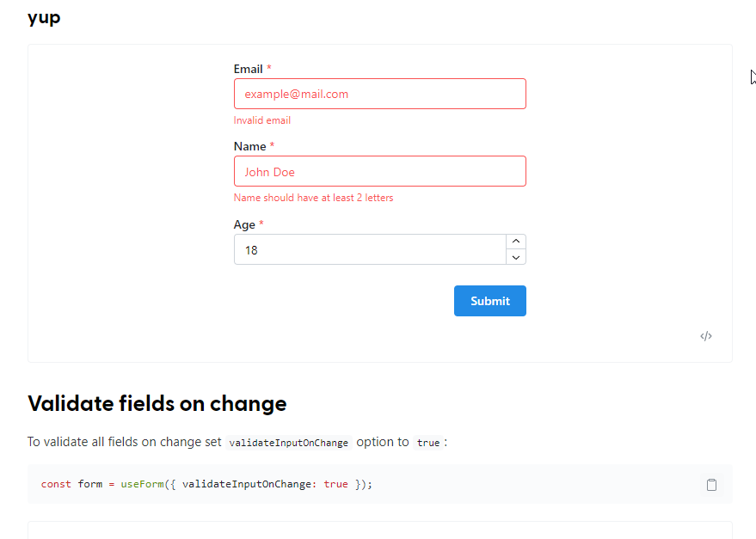Click inside the Name text field
The height and width of the screenshot is (539, 756).
[x=379, y=171]
